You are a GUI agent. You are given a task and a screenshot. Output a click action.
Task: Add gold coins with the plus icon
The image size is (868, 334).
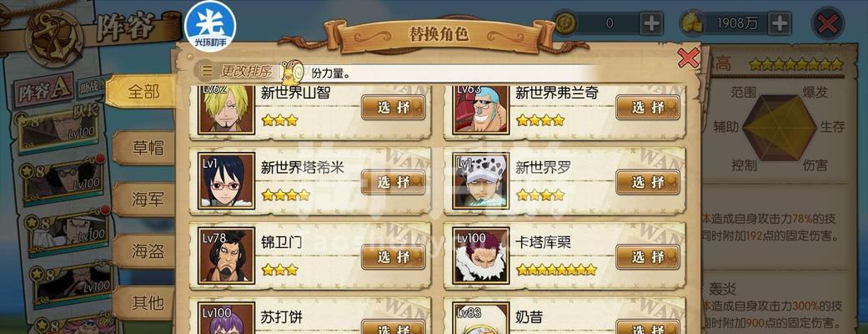coord(651,23)
